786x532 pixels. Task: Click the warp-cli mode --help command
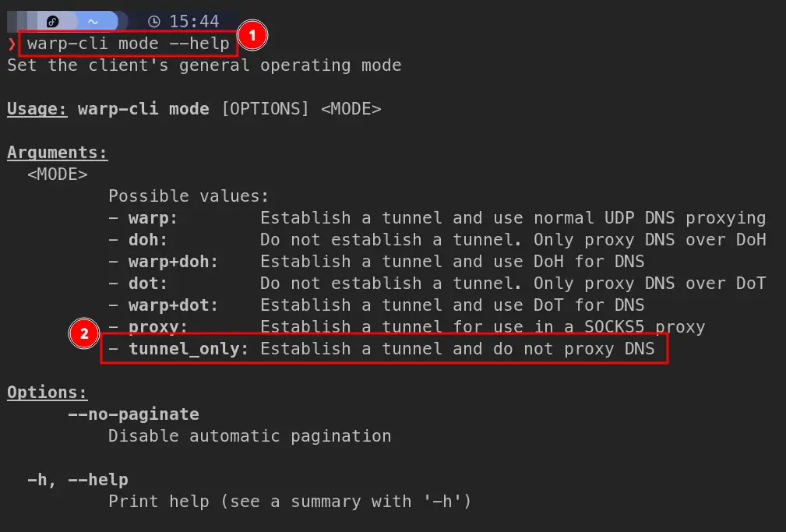pos(129,44)
